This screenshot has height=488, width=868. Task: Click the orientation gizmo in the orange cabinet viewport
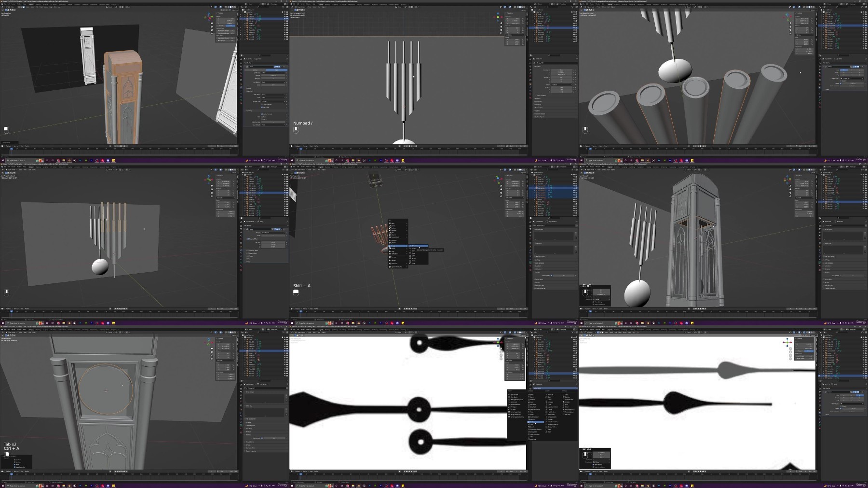(209, 17)
